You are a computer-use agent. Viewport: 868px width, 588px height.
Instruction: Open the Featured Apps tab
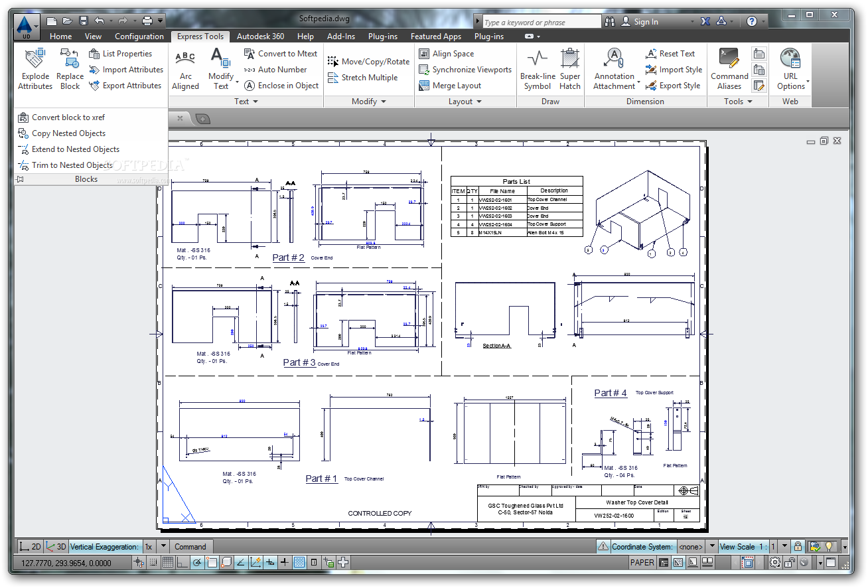pos(436,37)
